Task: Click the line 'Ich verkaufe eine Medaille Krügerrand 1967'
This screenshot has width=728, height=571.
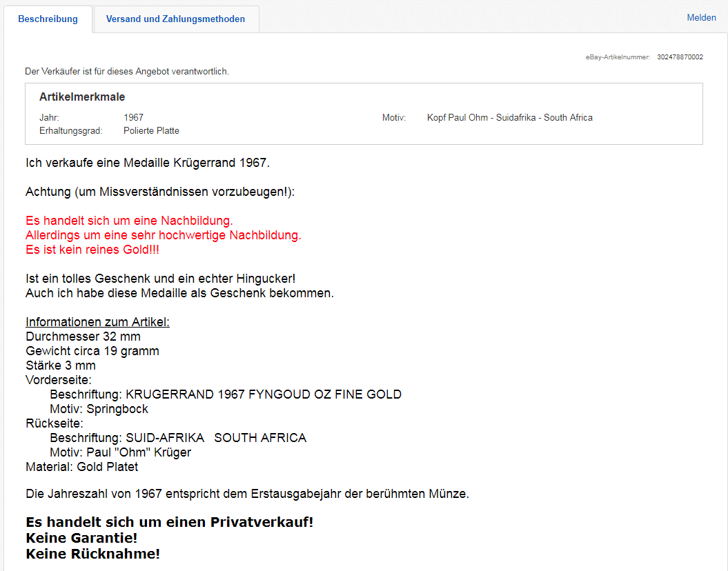Action: click(148, 163)
